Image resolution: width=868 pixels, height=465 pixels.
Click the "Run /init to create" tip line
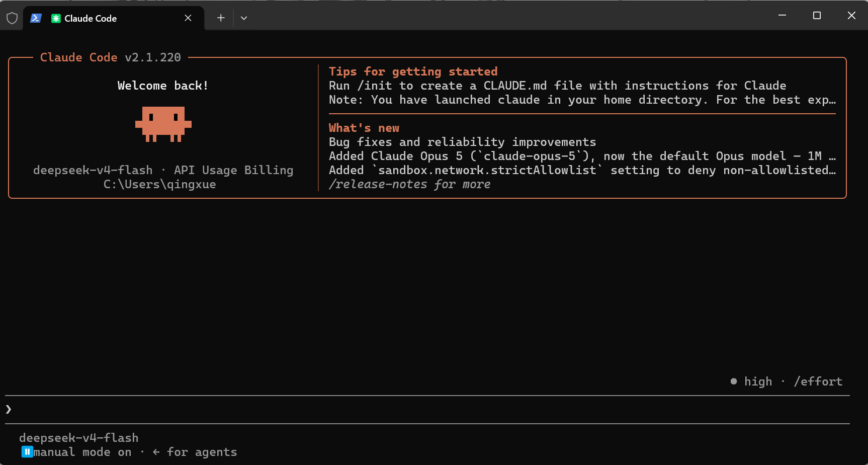point(558,86)
